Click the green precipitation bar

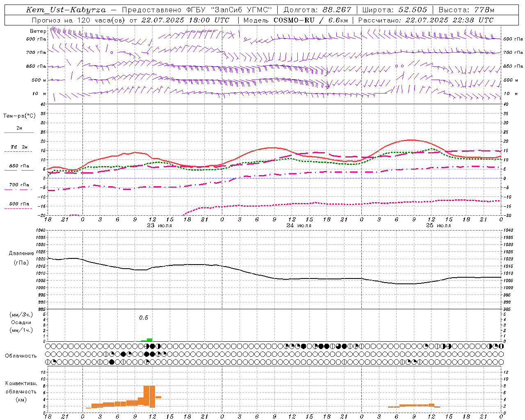149,340
